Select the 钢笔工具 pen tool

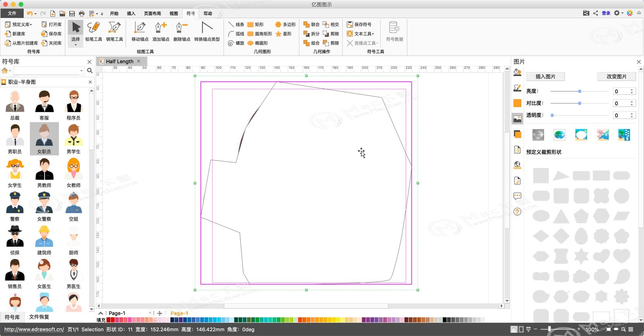115,32
